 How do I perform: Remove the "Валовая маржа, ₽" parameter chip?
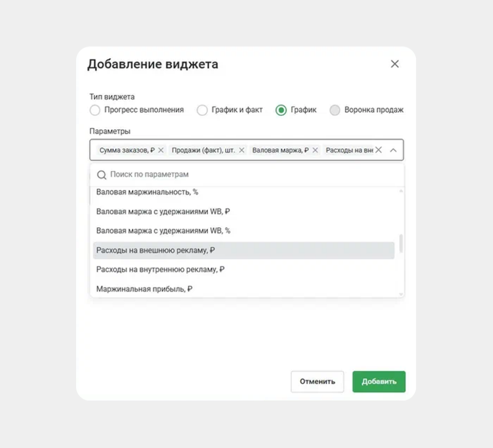pyautogui.click(x=315, y=150)
